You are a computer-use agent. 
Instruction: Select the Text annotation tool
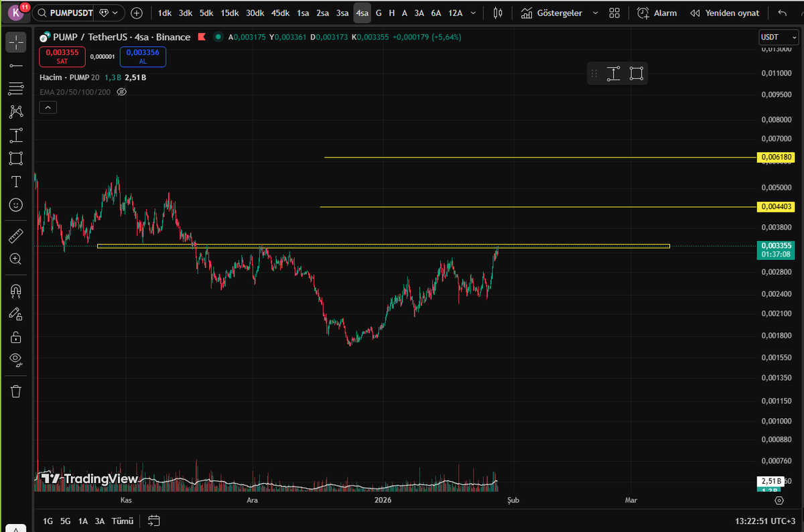click(x=16, y=181)
